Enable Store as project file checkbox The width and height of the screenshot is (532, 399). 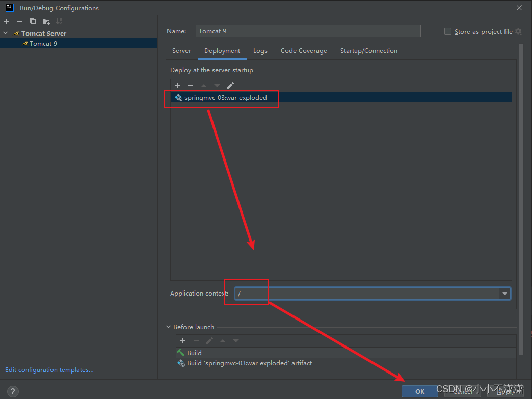448,31
